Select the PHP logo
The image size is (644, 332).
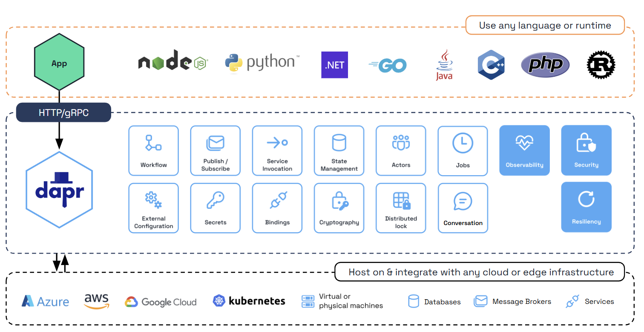pos(545,65)
